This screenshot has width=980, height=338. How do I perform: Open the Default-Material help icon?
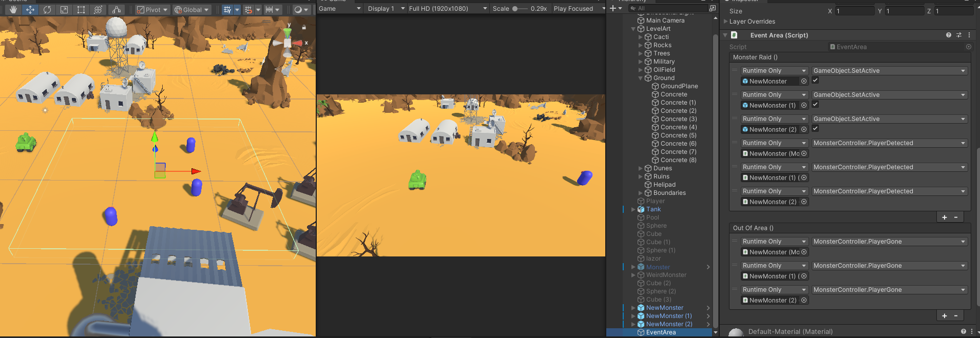963,332
